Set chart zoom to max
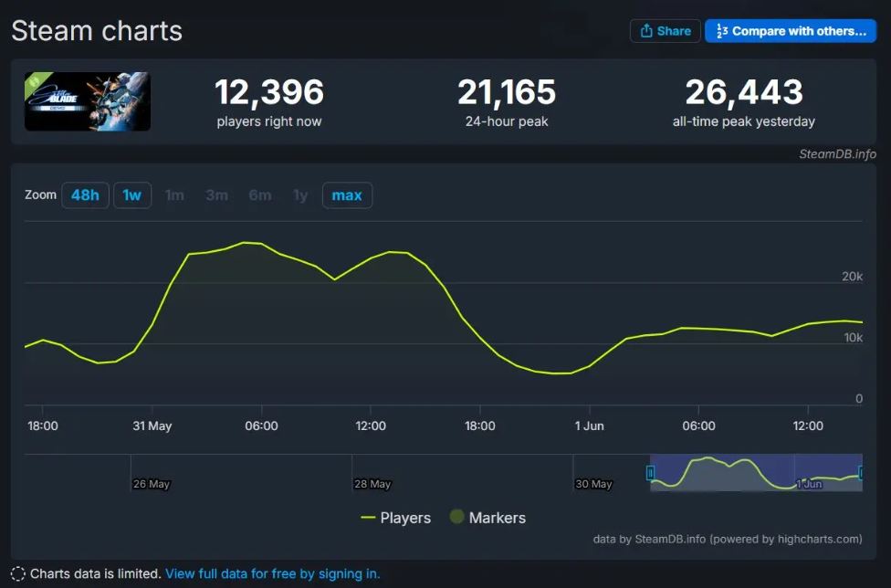The width and height of the screenshot is (891, 588). [x=347, y=195]
